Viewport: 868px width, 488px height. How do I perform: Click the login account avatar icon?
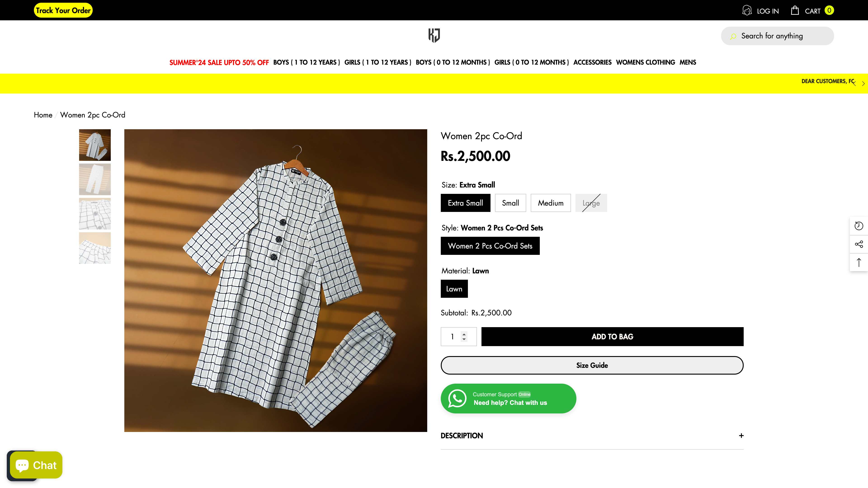pos(747,10)
